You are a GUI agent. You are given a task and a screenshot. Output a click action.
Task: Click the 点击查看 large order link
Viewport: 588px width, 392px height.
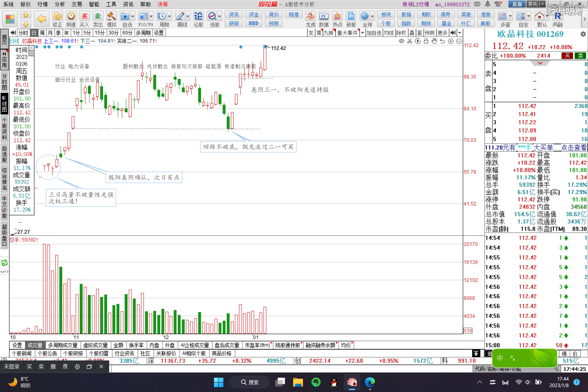574,148
